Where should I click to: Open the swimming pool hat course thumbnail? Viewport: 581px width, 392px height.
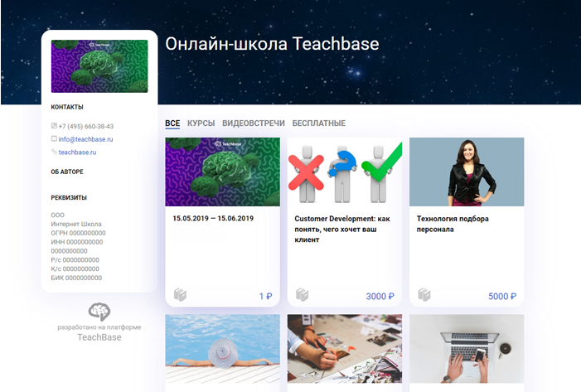pyautogui.click(x=223, y=349)
